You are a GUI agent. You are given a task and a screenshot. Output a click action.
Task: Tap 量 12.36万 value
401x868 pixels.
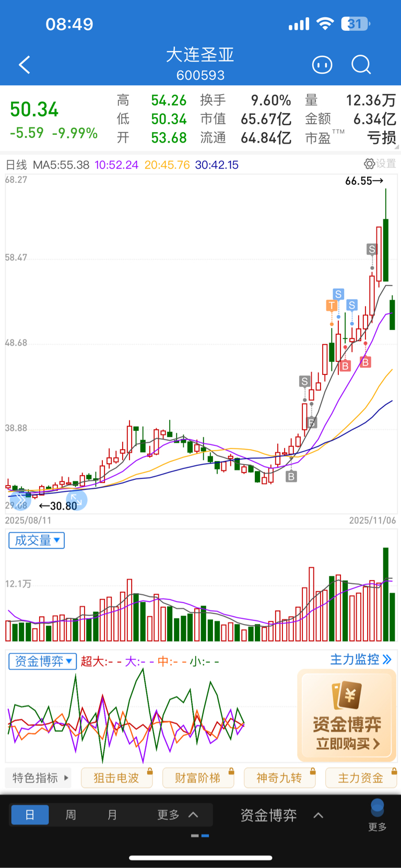[371, 100]
